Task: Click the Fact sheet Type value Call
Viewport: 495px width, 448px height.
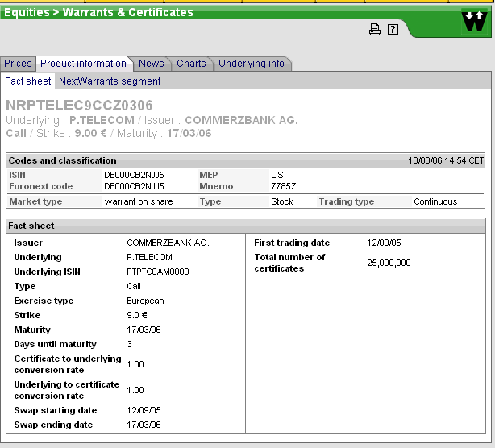Action: pyautogui.click(x=134, y=286)
